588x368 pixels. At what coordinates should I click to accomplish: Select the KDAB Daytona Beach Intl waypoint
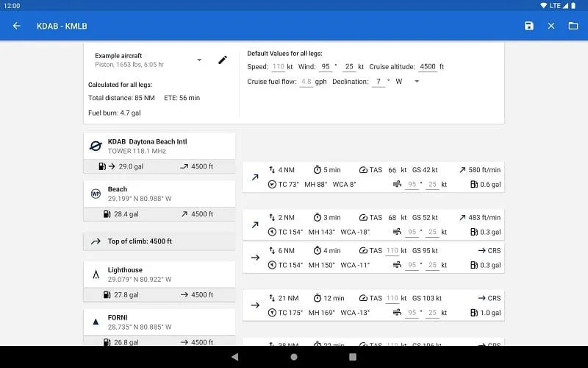tap(159, 146)
